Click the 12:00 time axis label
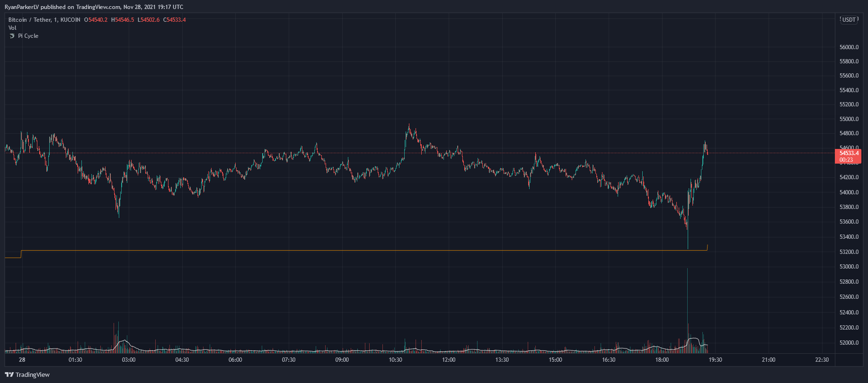 click(x=449, y=360)
